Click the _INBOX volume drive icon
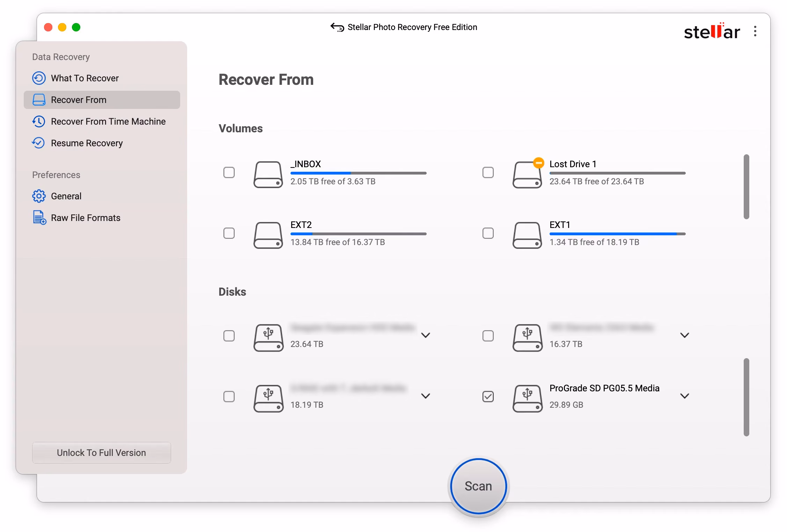 [x=268, y=174]
